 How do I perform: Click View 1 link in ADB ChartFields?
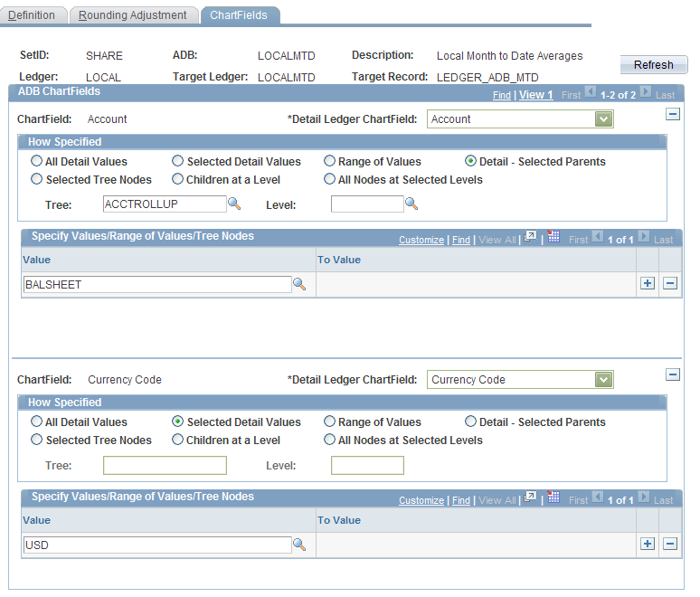coord(535,95)
